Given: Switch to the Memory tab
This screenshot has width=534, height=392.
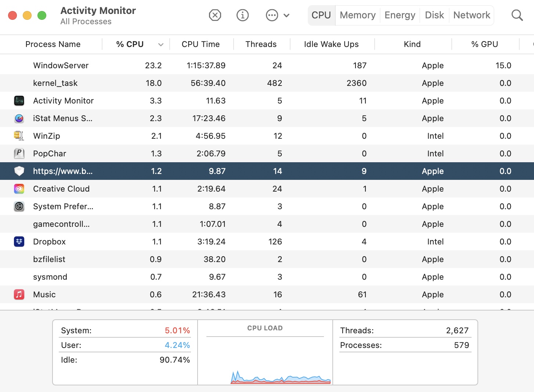Looking at the screenshot, I should pyautogui.click(x=357, y=15).
